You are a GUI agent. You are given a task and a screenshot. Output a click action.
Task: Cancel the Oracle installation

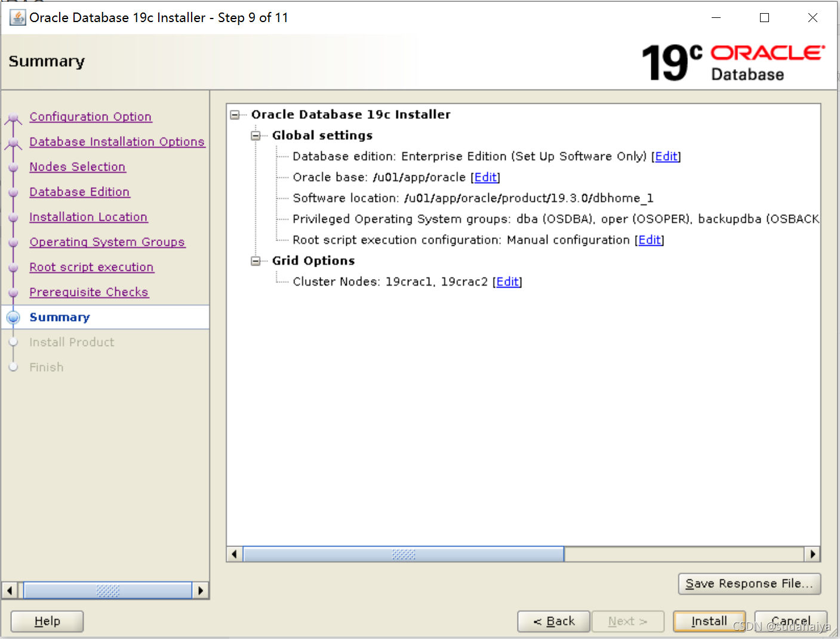click(x=790, y=621)
